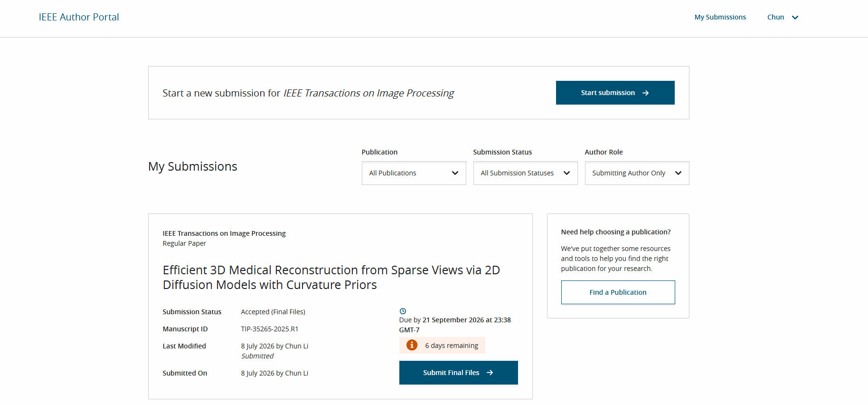Open the Chun user account menu
Image resolution: width=868 pixels, height=405 pixels.
coord(783,17)
